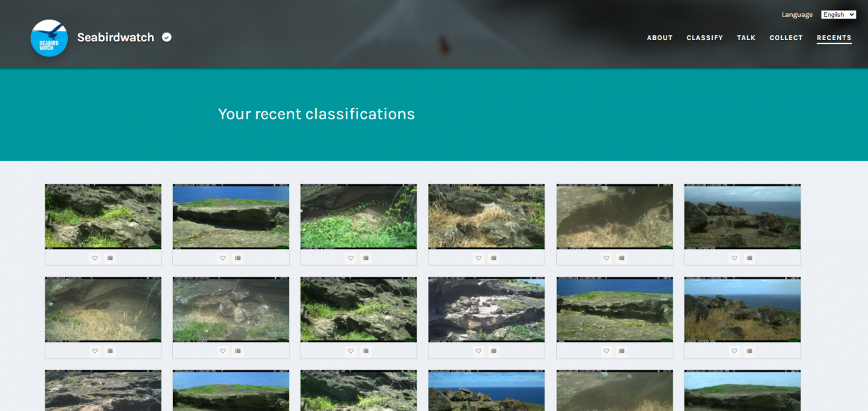Favorite the fourth image in the top row
868x411 pixels.
478,258
